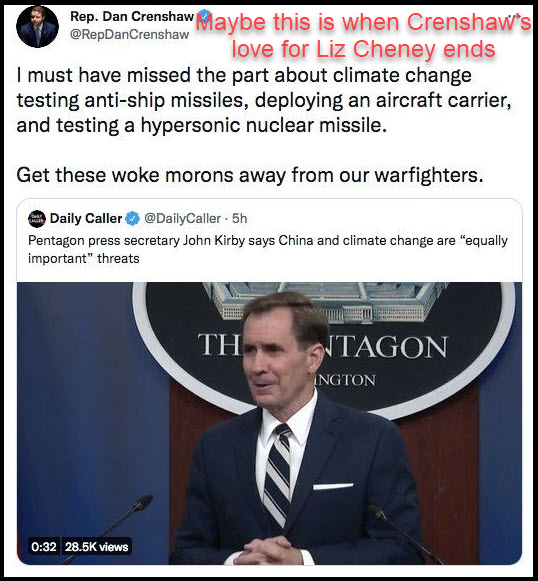Click verified badge beside Rep. Dan Crenshaw
The height and width of the screenshot is (581, 538).
point(202,16)
